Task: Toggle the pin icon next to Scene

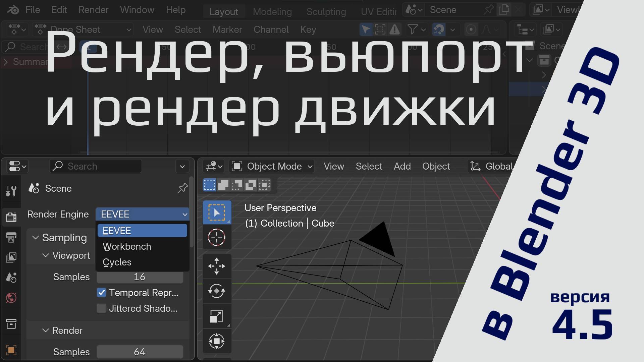Action: (x=182, y=188)
